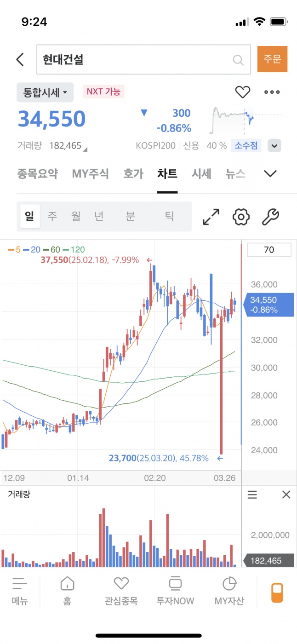Tap the 소수점 fractional trading button
The image size is (297, 644).
tap(246, 146)
